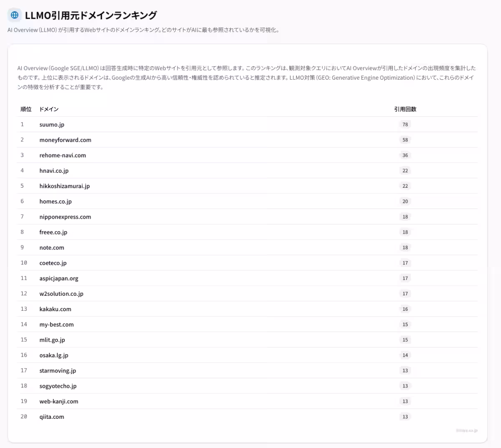
Task: Select domain aspicjapan.org
Action: tap(59, 279)
